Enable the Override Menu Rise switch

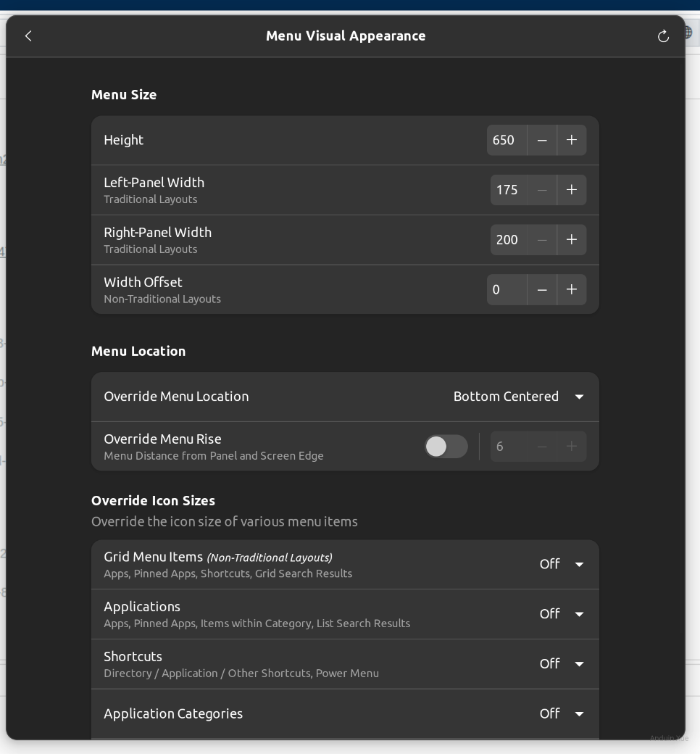(446, 447)
